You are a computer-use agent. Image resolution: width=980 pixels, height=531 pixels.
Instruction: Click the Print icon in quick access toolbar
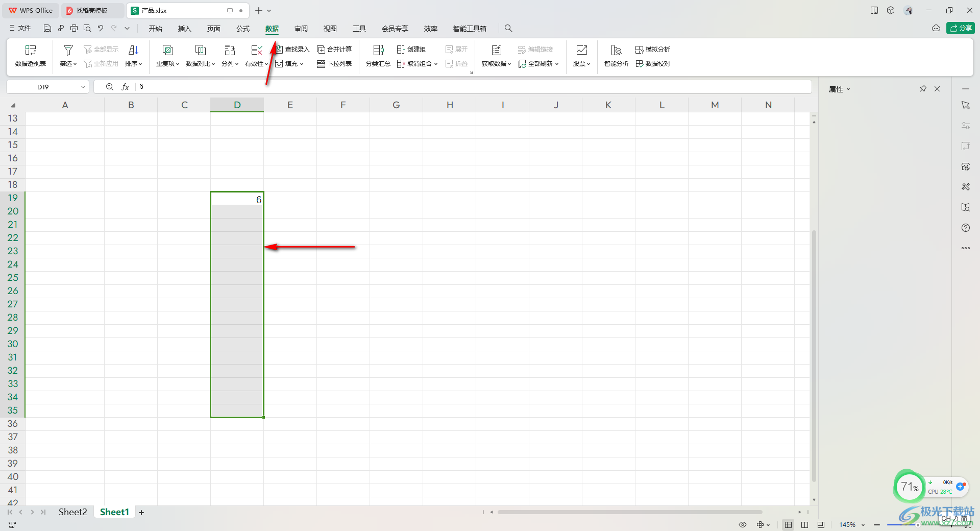(x=74, y=29)
